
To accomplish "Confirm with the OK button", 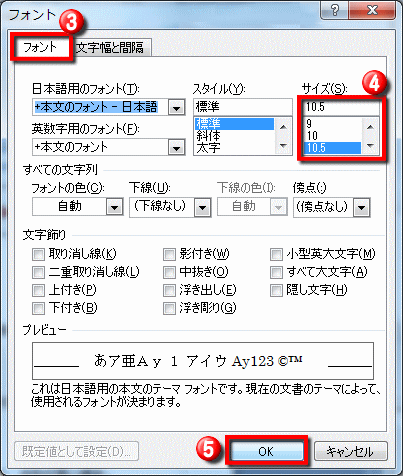I will click(x=266, y=451).
